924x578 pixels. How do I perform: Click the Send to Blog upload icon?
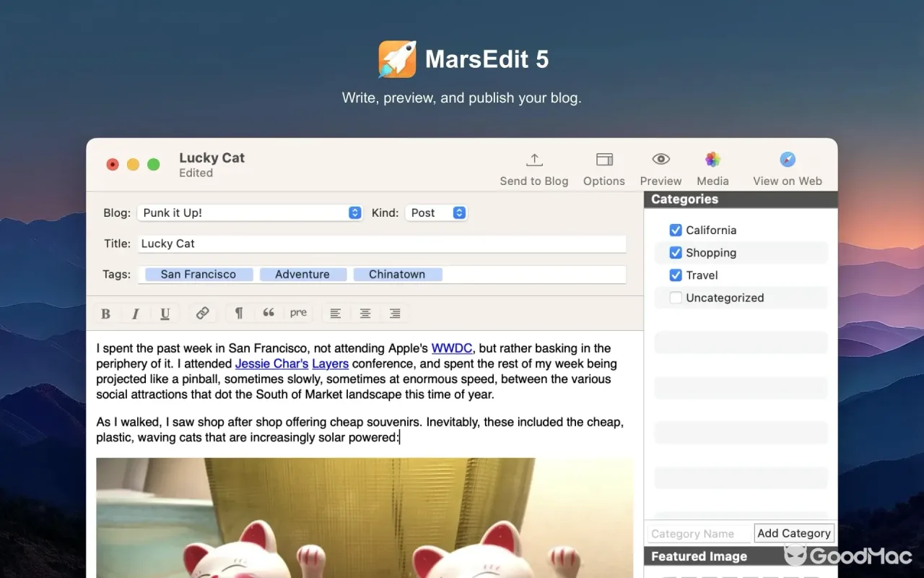coord(534,160)
